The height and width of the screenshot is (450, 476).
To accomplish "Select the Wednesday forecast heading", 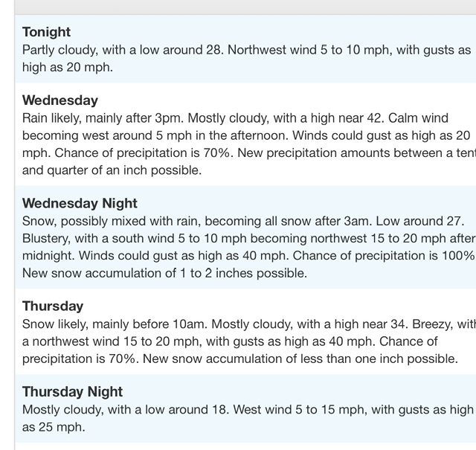I will [60, 100].
